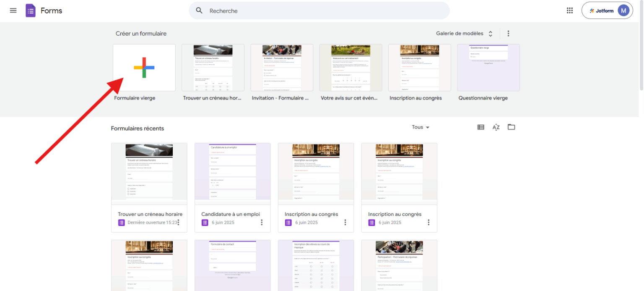Open the hamburger main menu
644x291 pixels.
(13, 10)
